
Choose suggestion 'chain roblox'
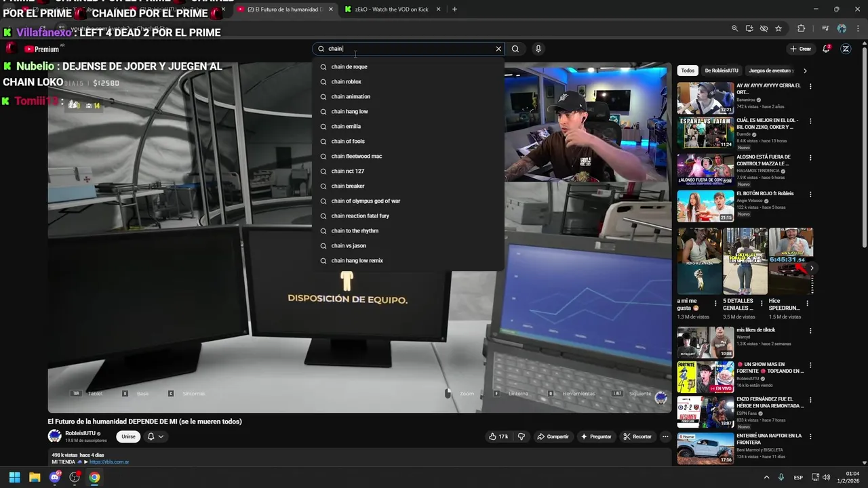click(x=408, y=81)
